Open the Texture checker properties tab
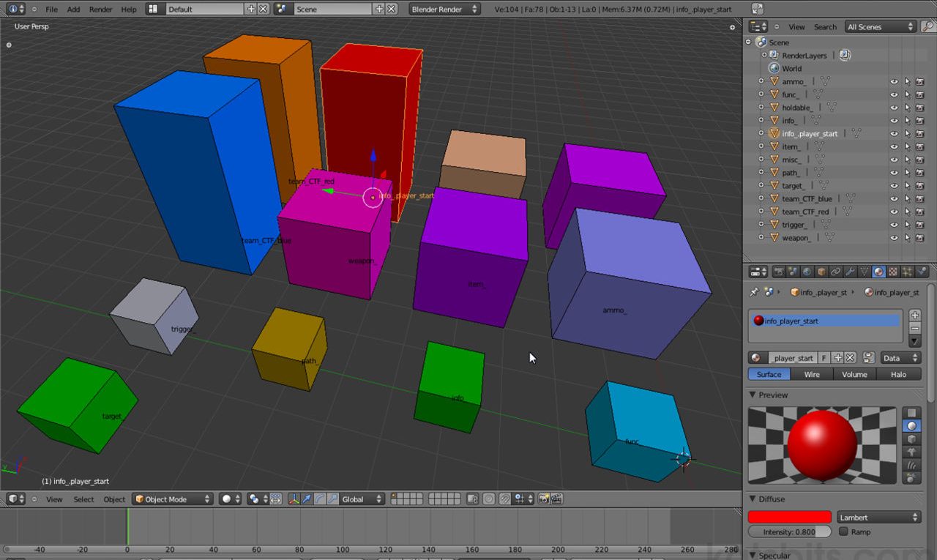937x560 pixels. pos(893,272)
